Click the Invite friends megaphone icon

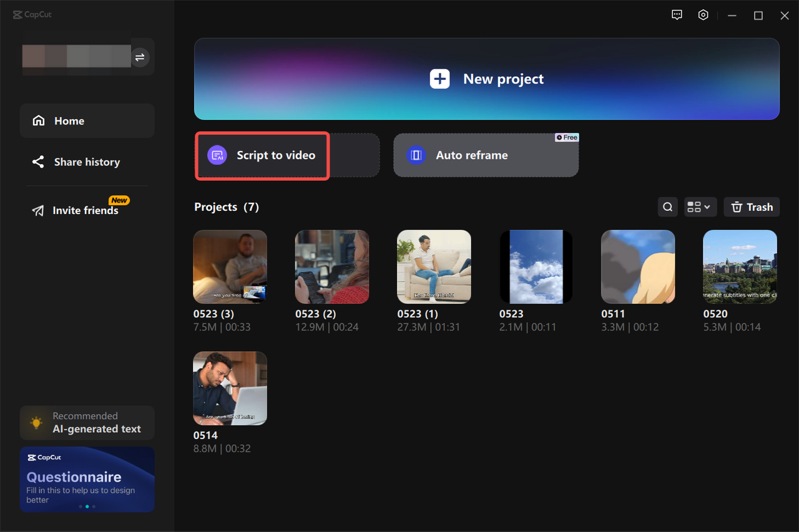[x=37, y=210]
